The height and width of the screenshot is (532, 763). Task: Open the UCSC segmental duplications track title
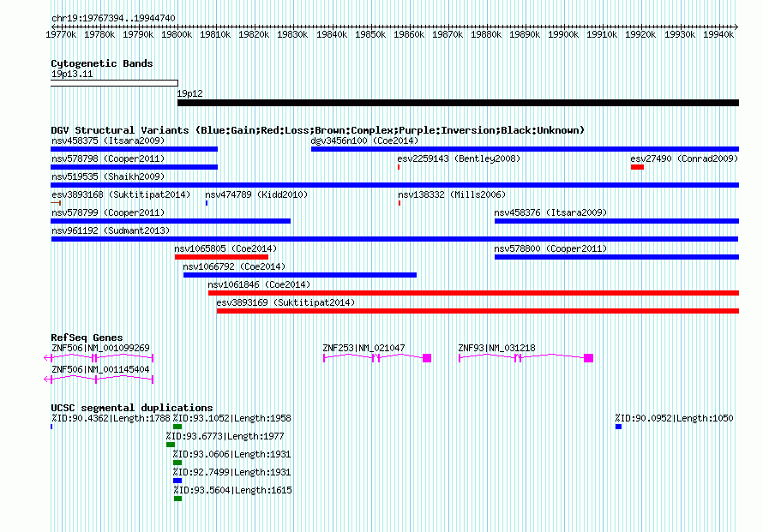point(132,408)
